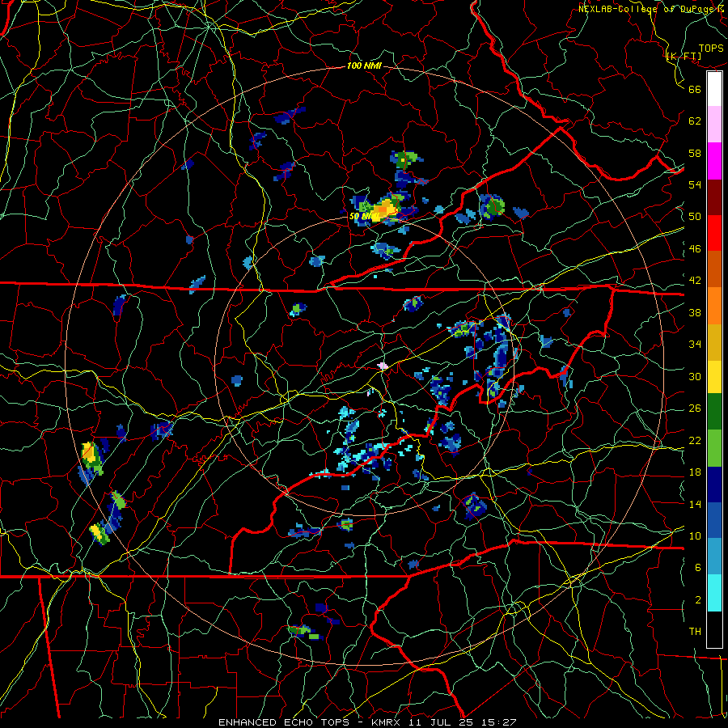The width and height of the screenshot is (728, 728).
Task: Click the navy blue legend swatch
Action: [x=714, y=485]
